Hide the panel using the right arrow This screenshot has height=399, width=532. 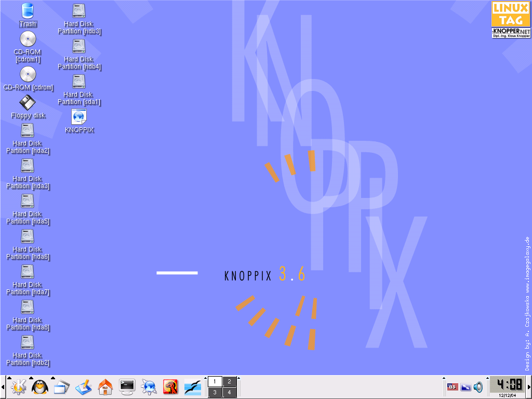point(529,387)
